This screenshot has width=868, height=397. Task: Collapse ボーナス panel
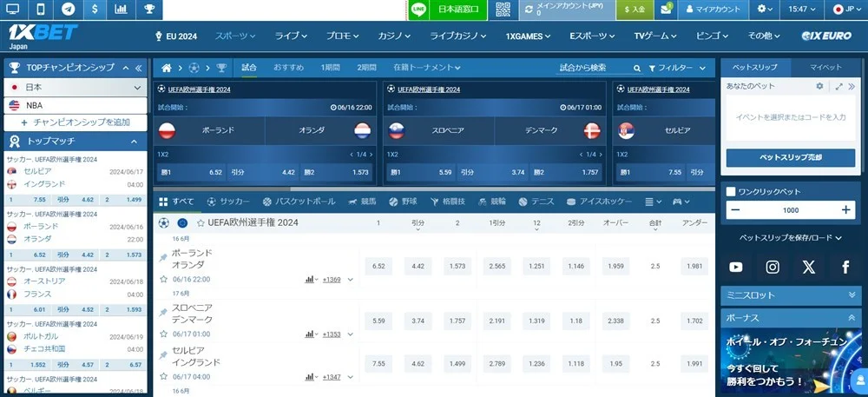click(x=791, y=318)
